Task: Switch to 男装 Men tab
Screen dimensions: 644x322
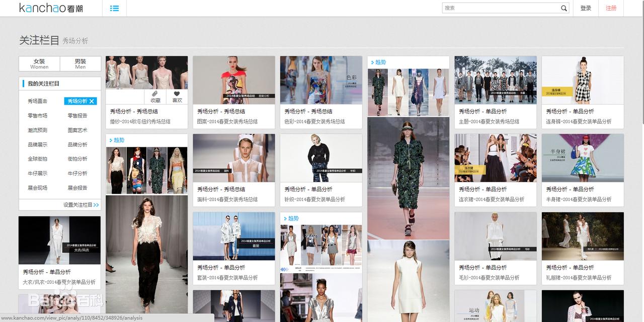Action: (x=80, y=64)
